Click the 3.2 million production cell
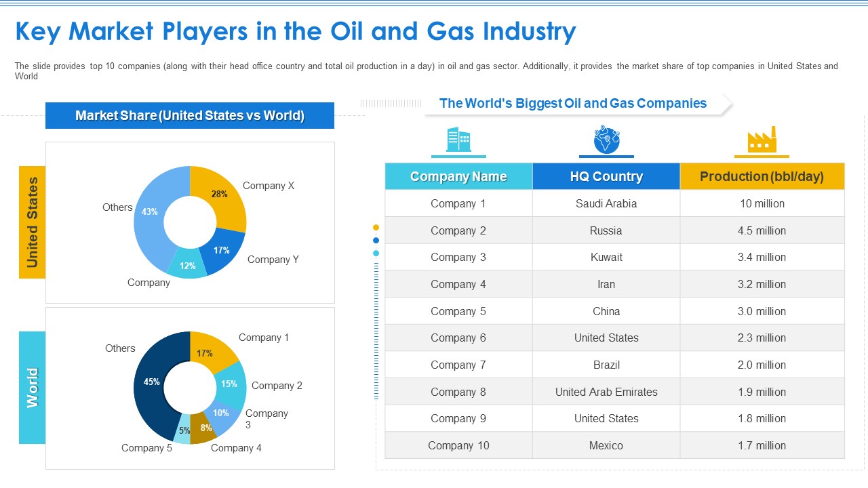 click(762, 284)
